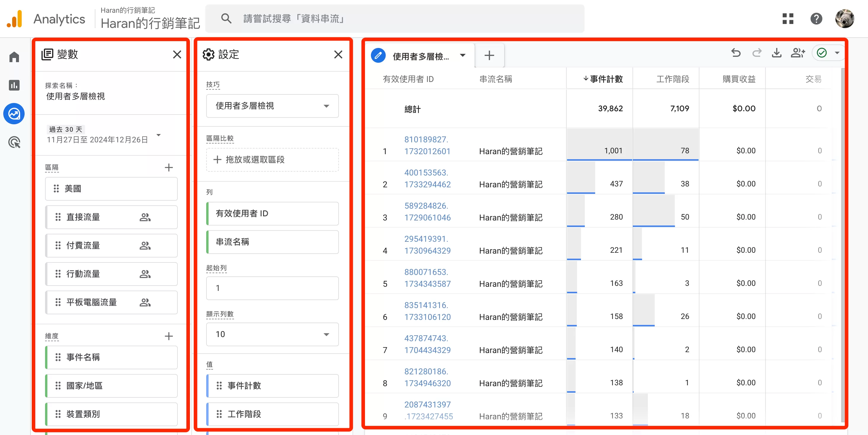Click the search magnifier icon
The image size is (868, 435).
point(226,19)
